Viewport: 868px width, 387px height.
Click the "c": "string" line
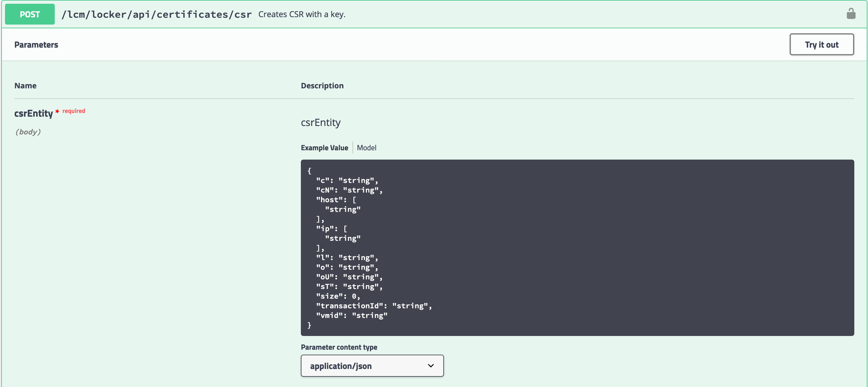pyautogui.click(x=347, y=180)
